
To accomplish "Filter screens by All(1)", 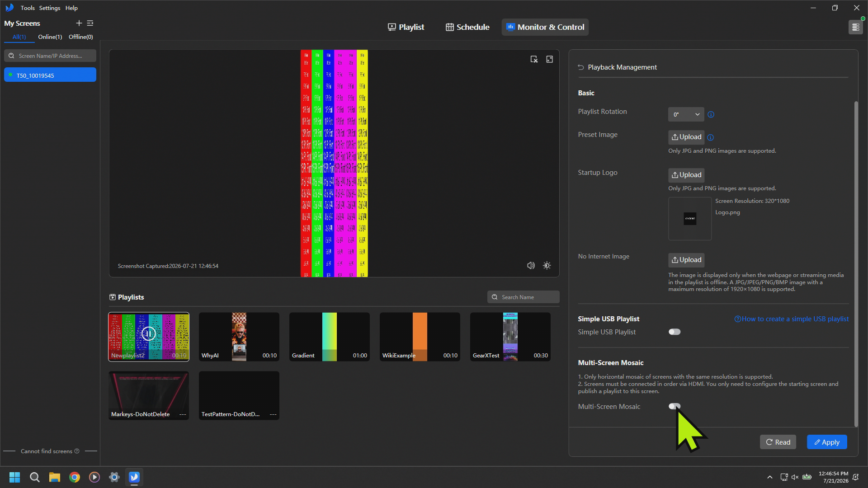I will click(19, 37).
